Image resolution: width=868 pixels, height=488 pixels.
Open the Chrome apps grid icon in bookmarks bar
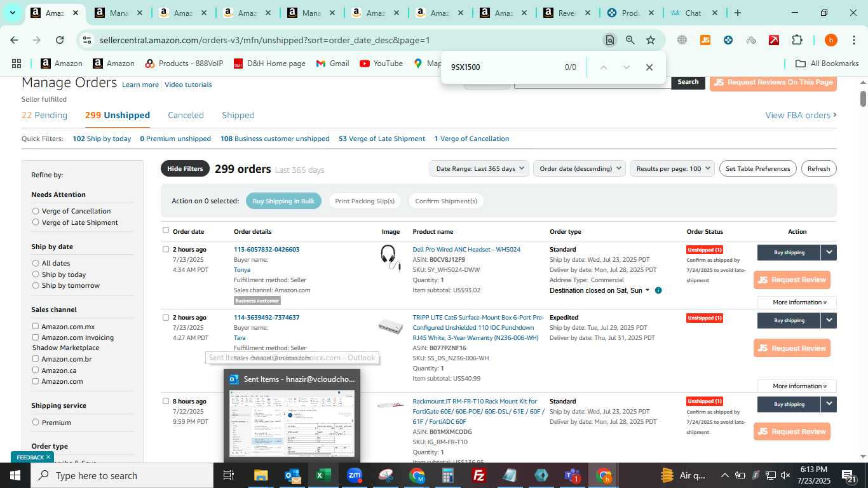click(x=17, y=63)
